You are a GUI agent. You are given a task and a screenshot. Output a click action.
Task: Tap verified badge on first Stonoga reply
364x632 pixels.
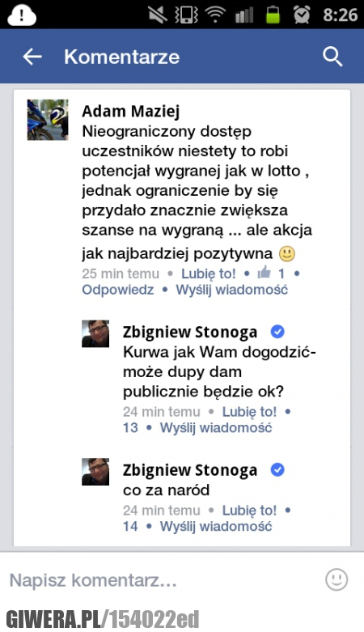277,332
